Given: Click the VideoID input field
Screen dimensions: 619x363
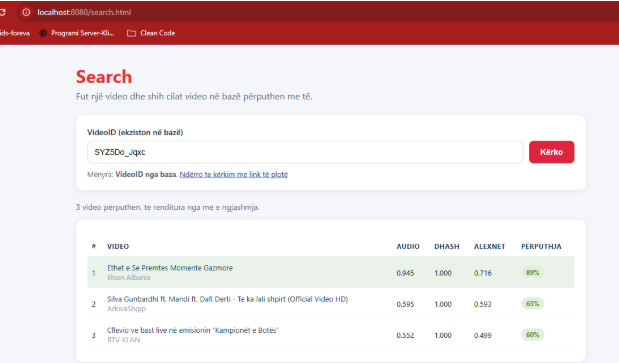Looking at the screenshot, I should [x=305, y=152].
